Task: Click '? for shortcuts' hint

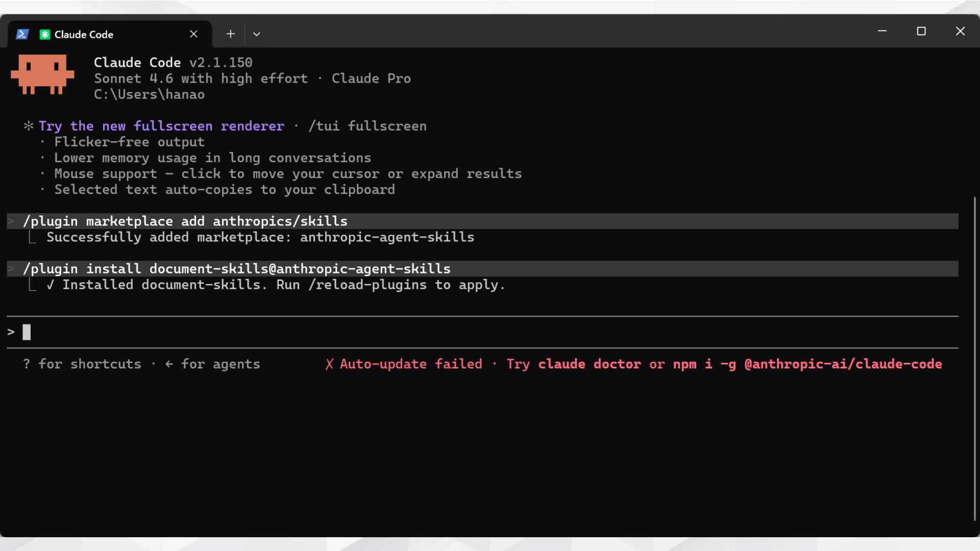Action: point(82,364)
